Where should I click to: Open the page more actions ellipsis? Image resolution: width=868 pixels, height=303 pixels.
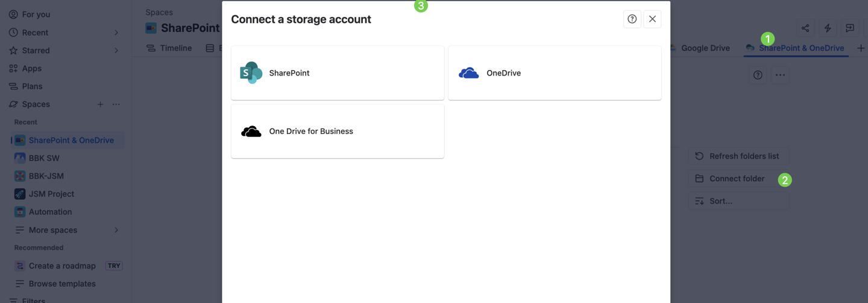[780, 75]
